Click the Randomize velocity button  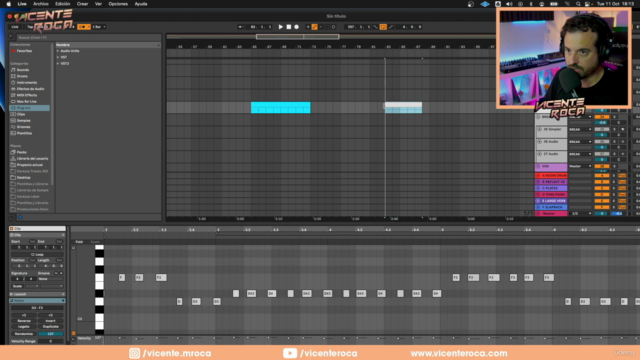click(24, 334)
